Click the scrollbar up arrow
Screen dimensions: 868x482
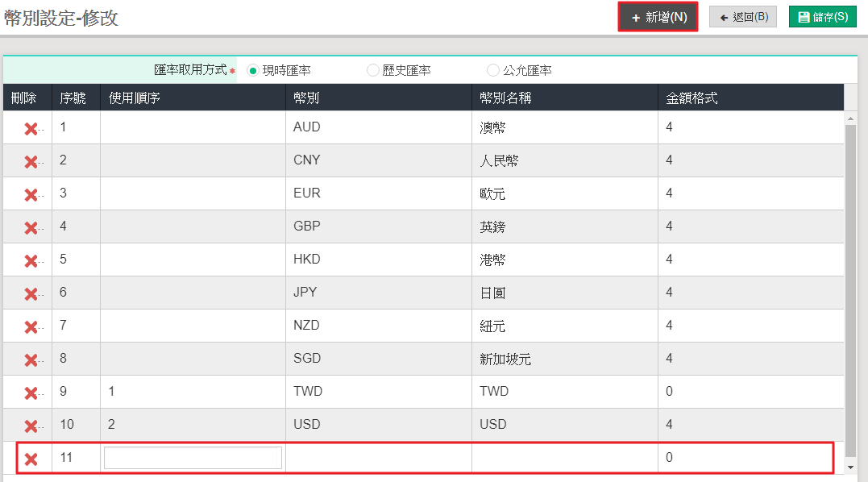point(851,118)
